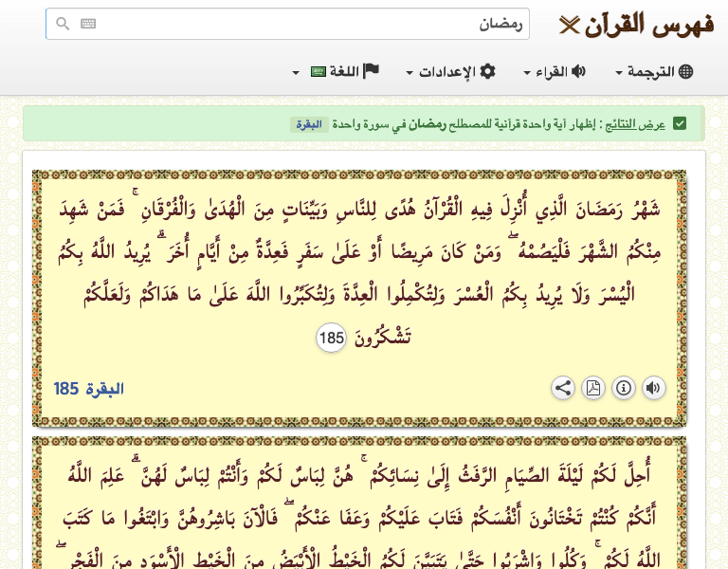Click the word رَمَضَانَ in the first verse

[x=600, y=210]
